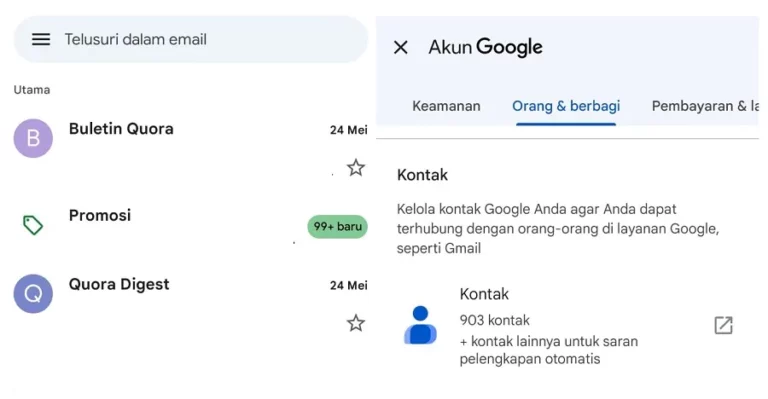Switch to the Keamanan tab

point(446,106)
